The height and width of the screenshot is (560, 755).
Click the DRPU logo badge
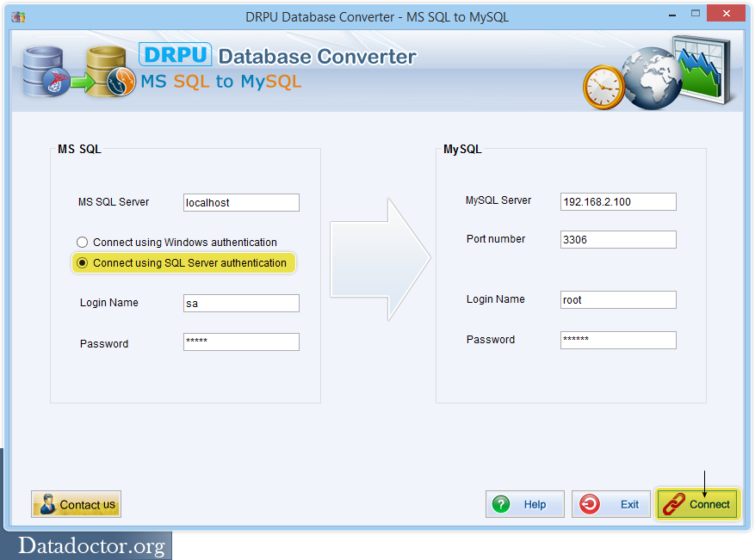pyautogui.click(x=176, y=54)
